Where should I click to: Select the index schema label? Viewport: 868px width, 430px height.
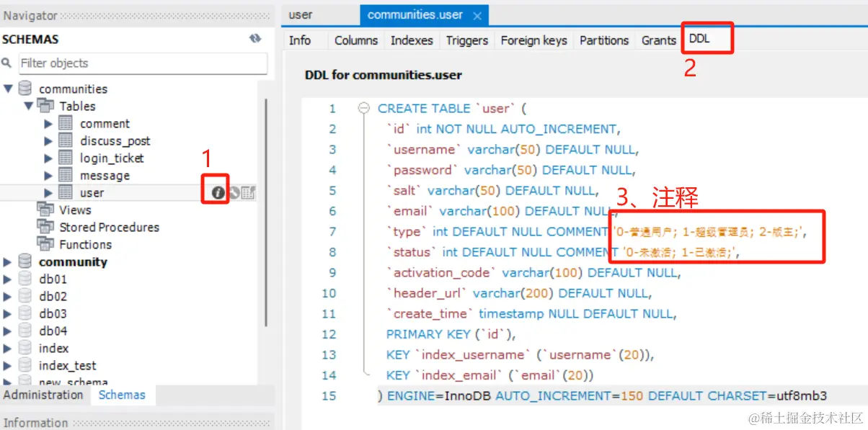[x=53, y=348]
